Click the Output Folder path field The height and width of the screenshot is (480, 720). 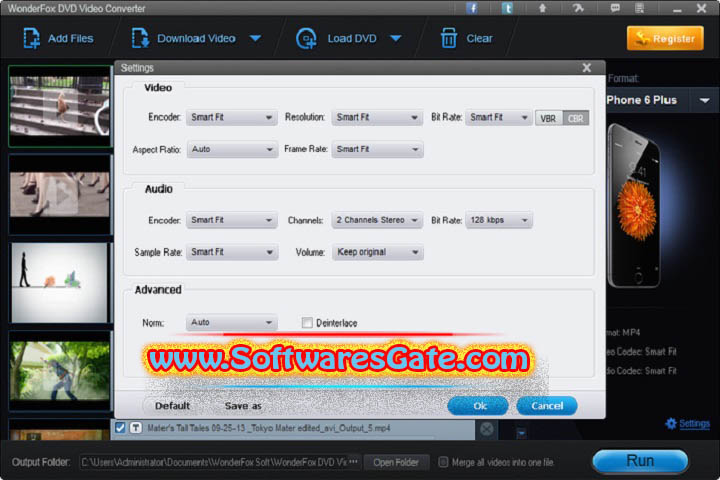pyautogui.click(x=214, y=462)
